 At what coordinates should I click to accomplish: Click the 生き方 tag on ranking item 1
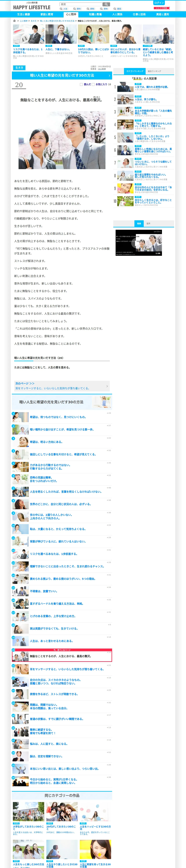(x=138, y=84)
